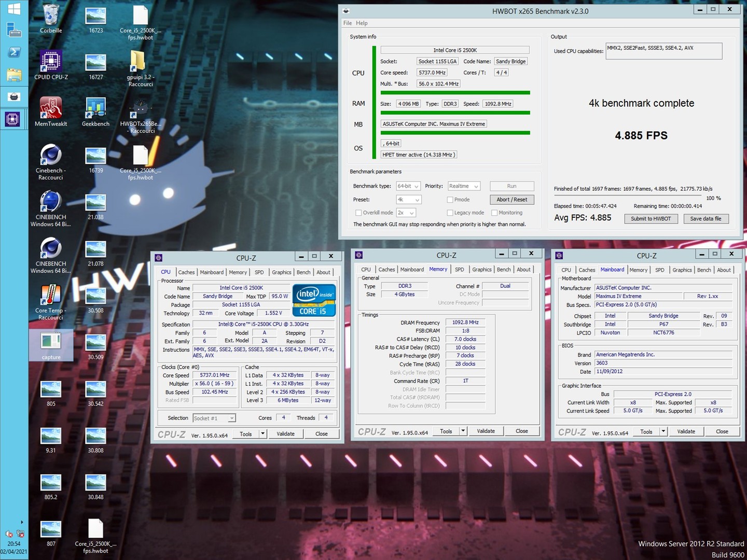This screenshot has height=560, width=747.
Task: Switch to Graphics tab in right CPU-Z
Action: pyautogui.click(x=682, y=270)
